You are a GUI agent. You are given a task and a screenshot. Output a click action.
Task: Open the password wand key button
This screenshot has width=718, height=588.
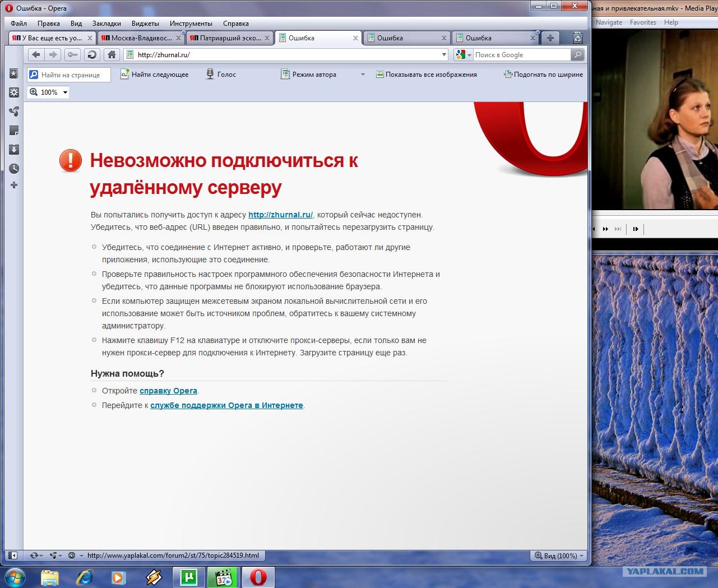[x=72, y=54]
